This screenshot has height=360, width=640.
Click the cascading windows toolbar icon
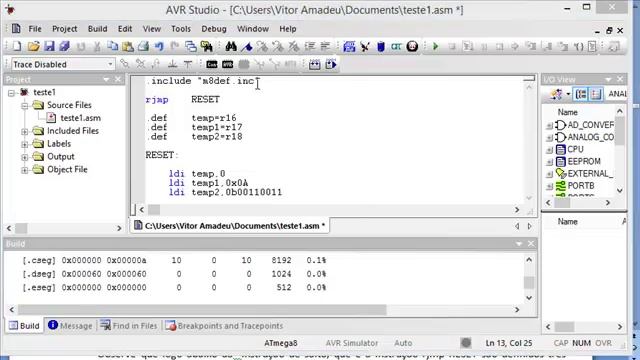click(191, 47)
